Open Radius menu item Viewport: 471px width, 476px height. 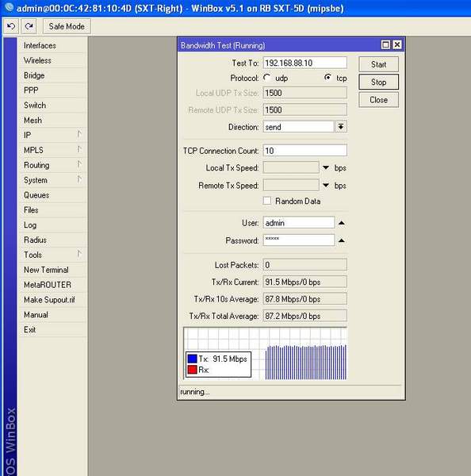tap(53, 240)
